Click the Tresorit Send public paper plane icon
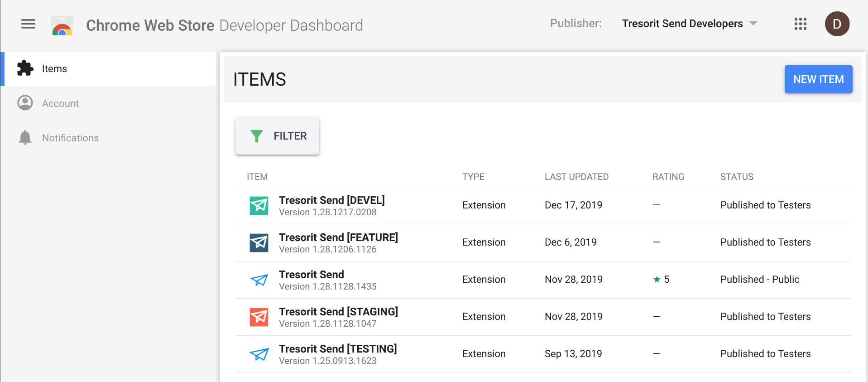The height and width of the screenshot is (382, 868). coord(259,280)
